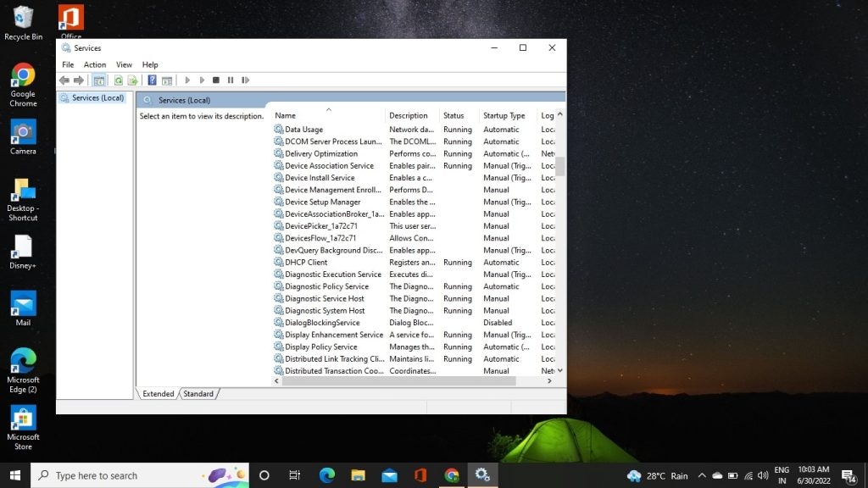Viewport: 868px width, 488px height.
Task: Click the Status column header
Action: (x=454, y=115)
